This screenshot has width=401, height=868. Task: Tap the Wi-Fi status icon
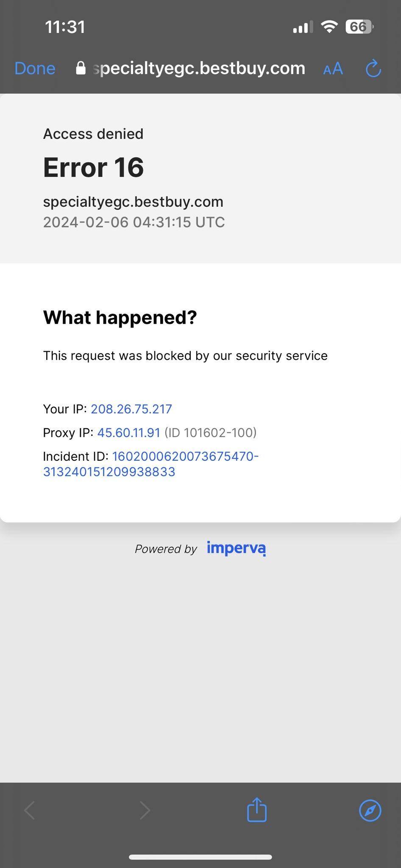click(329, 27)
